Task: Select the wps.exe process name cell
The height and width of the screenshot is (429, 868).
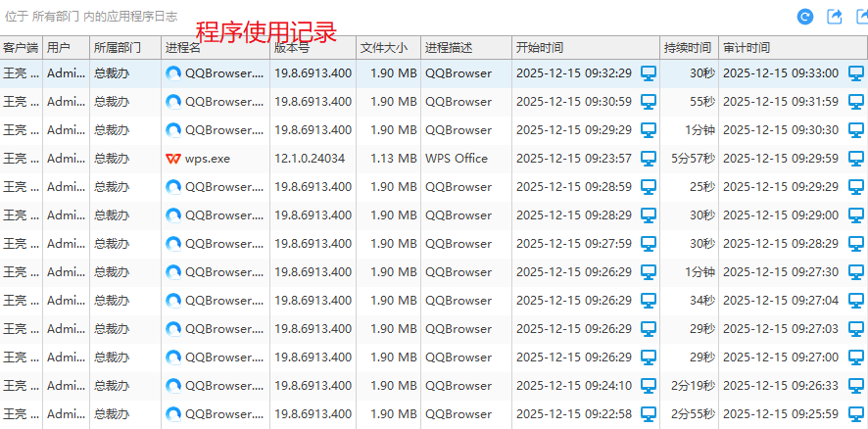Action: pos(207,159)
